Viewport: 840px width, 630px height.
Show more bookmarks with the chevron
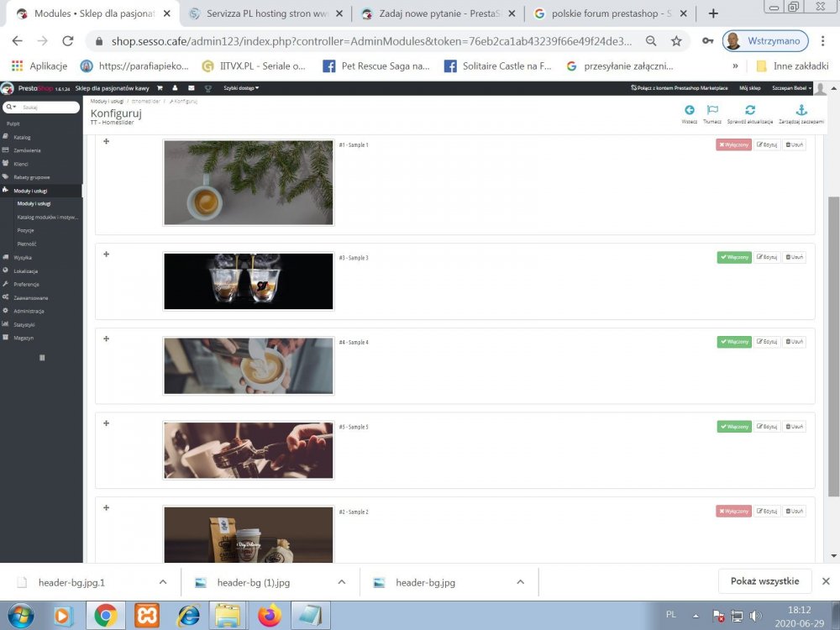pos(736,66)
